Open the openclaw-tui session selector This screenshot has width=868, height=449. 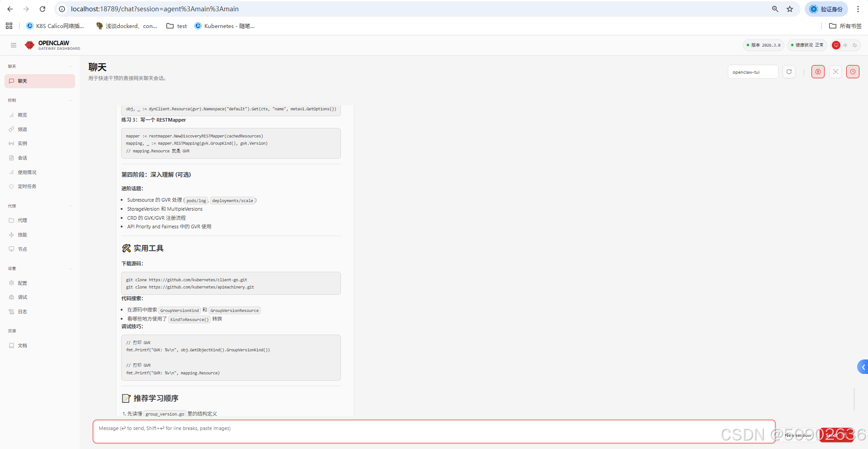pyautogui.click(x=753, y=72)
